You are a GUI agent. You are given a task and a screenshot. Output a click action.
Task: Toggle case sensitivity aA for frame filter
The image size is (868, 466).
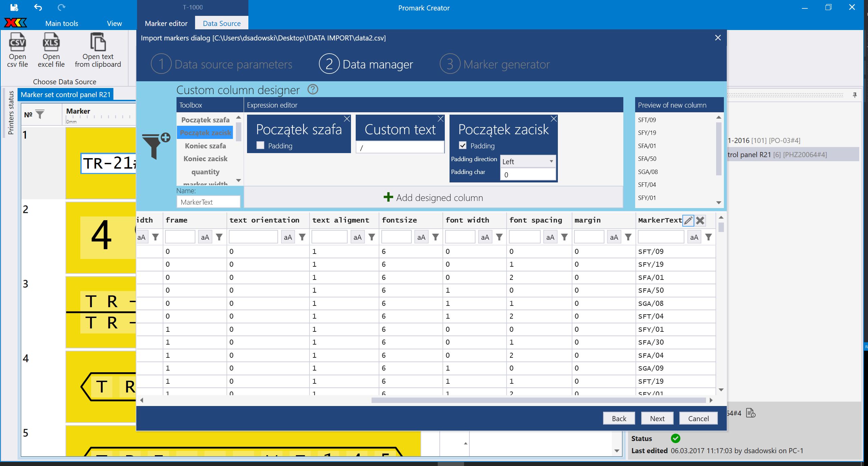205,237
